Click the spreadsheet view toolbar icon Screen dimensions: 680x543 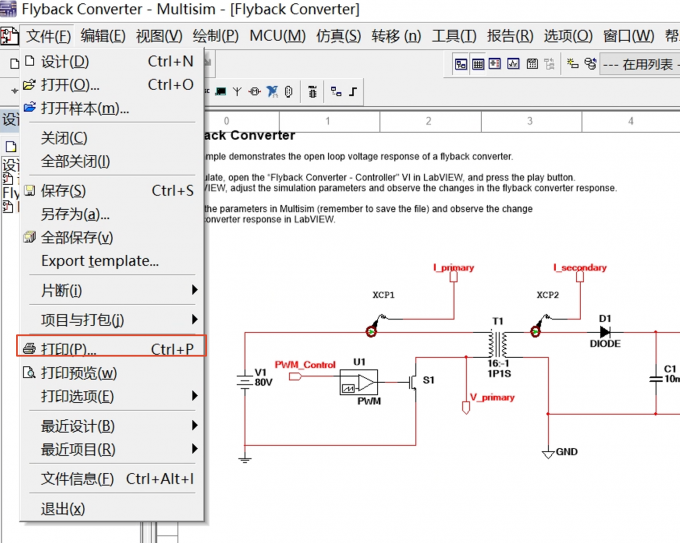click(x=478, y=64)
